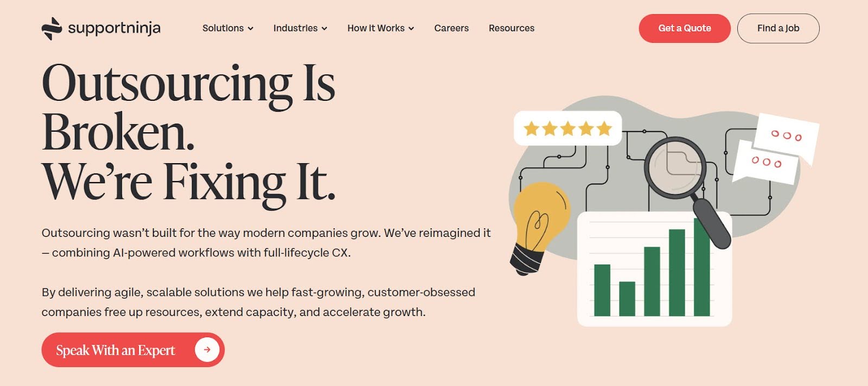Viewport: 868px width, 386px height.
Task: Open the Careers menu item
Action: (x=451, y=28)
